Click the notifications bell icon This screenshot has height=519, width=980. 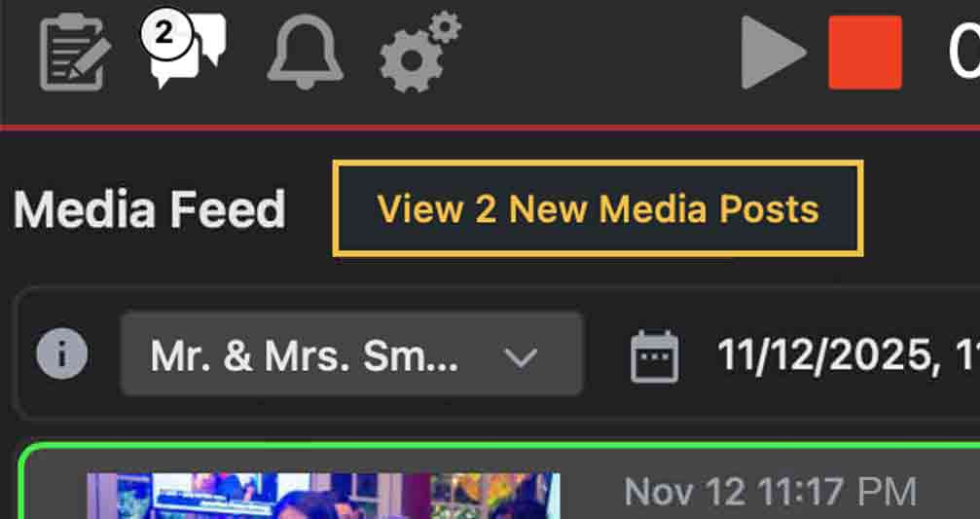(x=305, y=52)
